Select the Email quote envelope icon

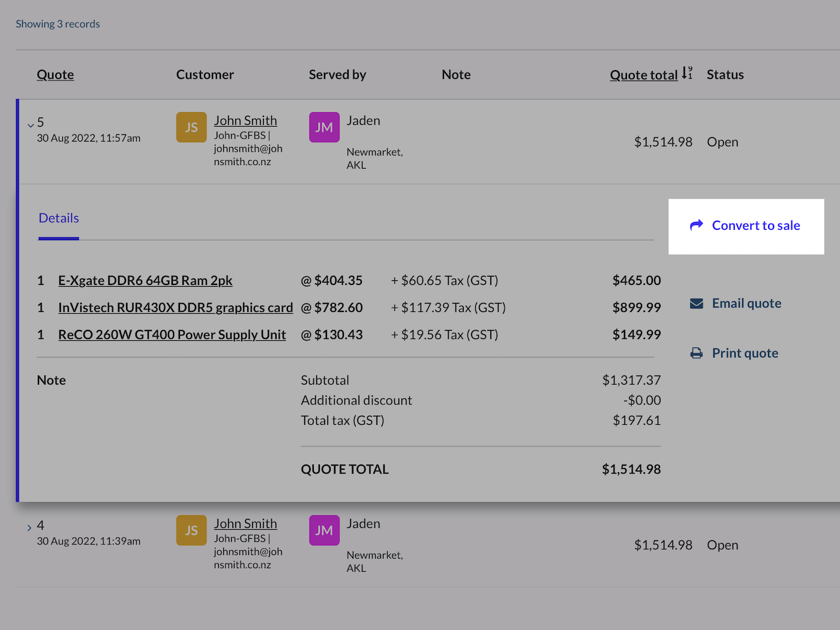[696, 303]
